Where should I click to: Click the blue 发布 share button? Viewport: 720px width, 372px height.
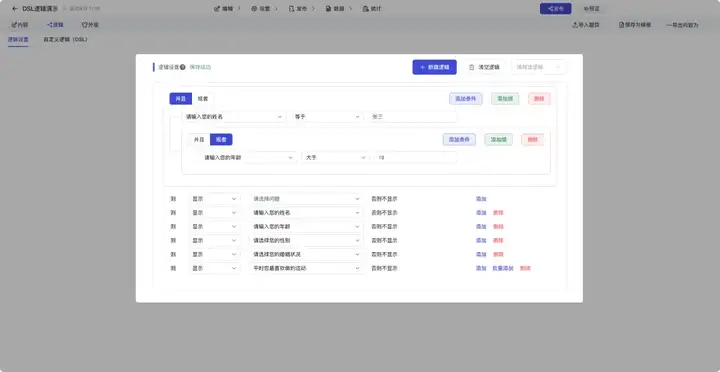[555, 9]
